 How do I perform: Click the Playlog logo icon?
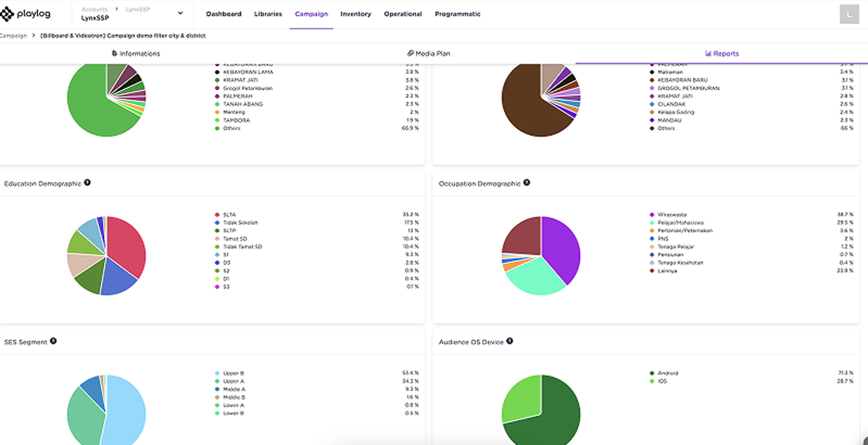(7, 14)
